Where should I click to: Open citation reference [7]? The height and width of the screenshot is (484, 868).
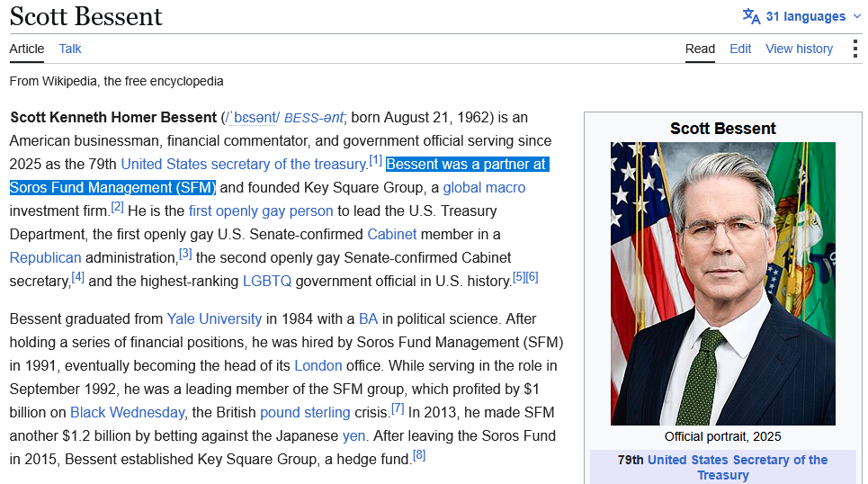click(x=398, y=408)
